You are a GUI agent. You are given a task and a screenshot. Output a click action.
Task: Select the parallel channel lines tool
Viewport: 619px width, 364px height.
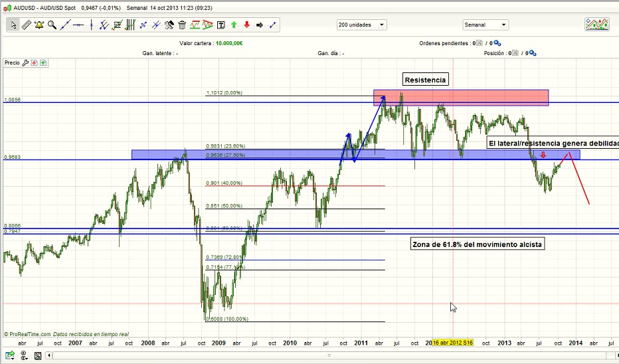click(x=104, y=25)
